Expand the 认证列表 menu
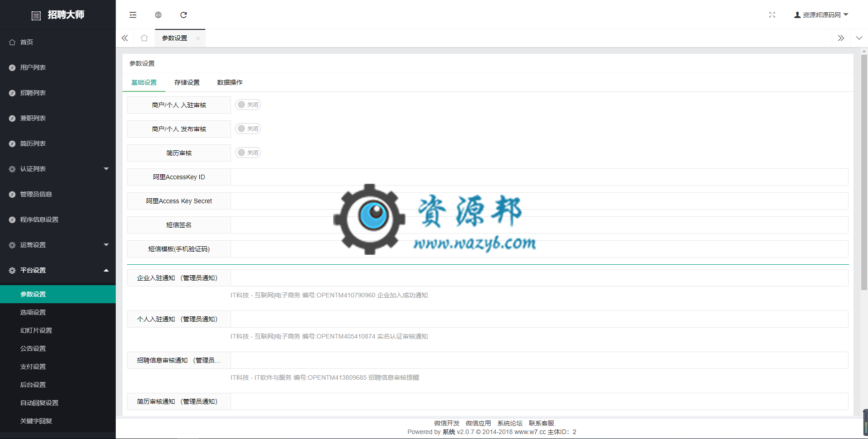 (x=58, y=169)
